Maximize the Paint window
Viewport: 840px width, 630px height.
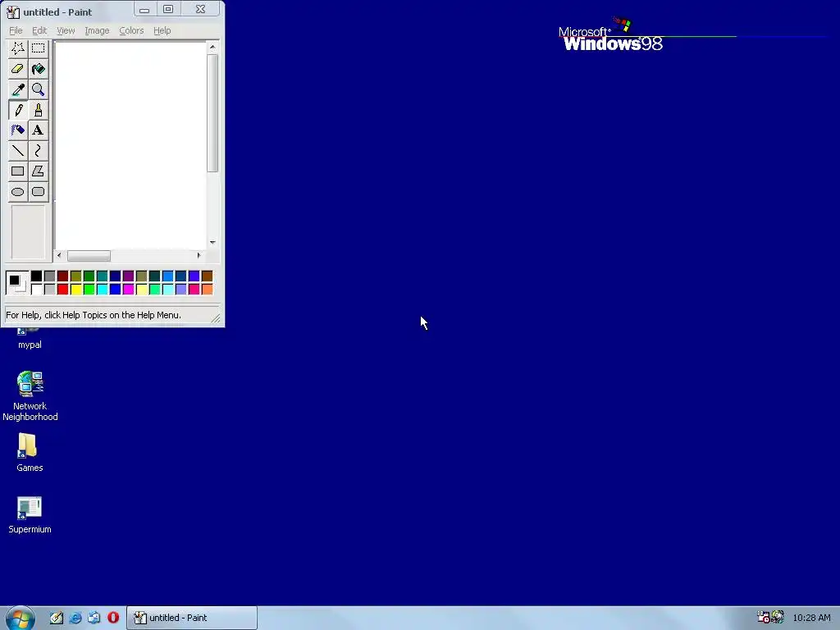168,9
